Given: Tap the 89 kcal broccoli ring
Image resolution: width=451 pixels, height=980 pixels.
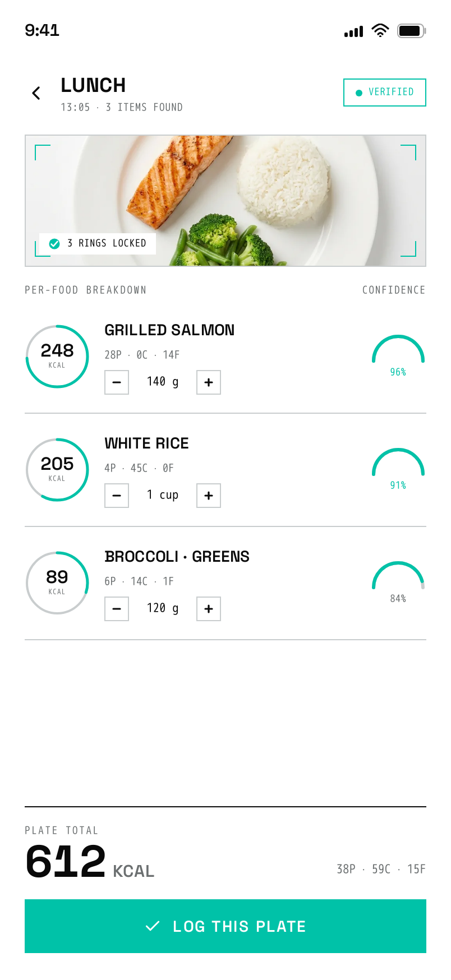Looking at the screenshot, I should (x=57, y=583).
